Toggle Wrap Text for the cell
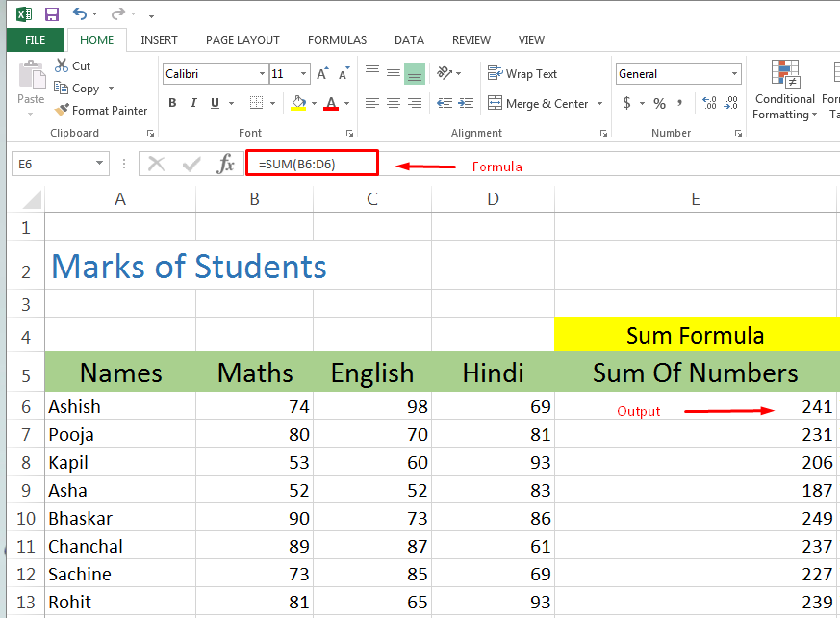 pos(522,74)
